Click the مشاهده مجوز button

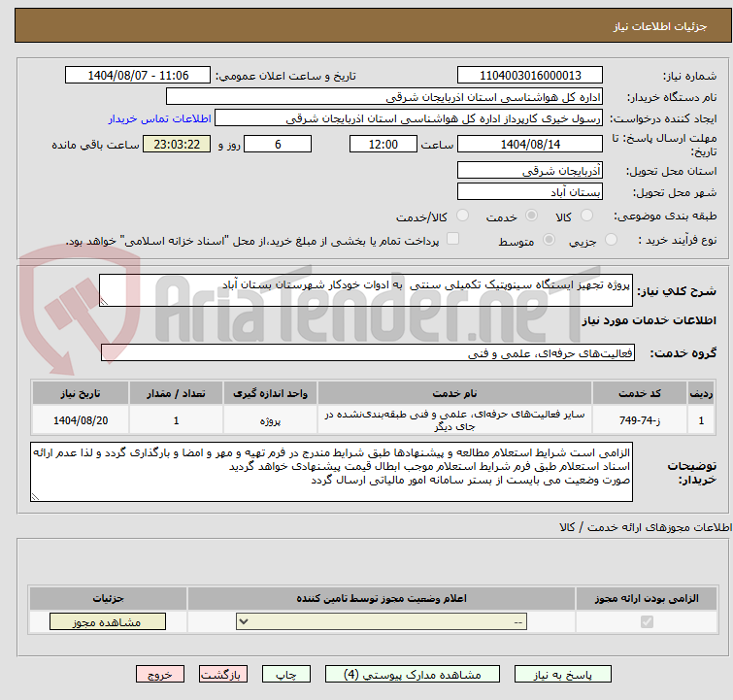point(108,622)
